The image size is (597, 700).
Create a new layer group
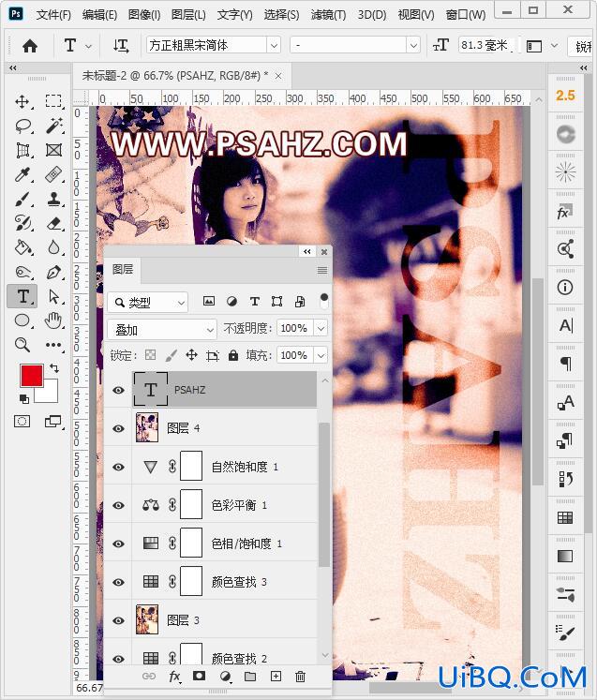tap(250, 677)
